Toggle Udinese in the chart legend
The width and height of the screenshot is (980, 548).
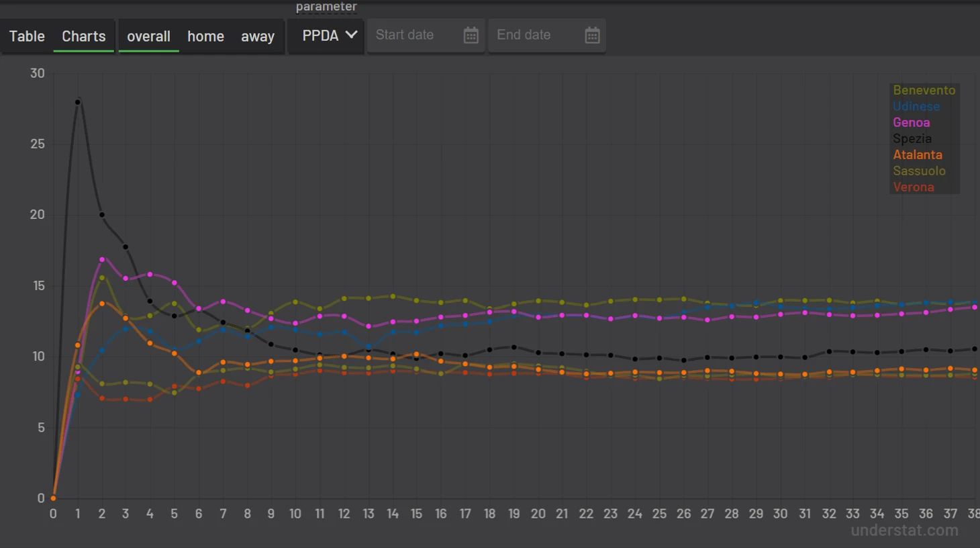(916, 106)
